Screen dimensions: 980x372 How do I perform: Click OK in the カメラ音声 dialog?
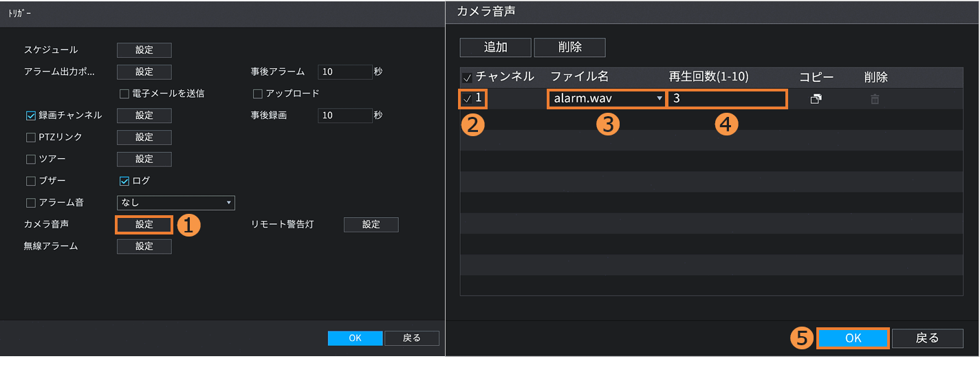853,338
